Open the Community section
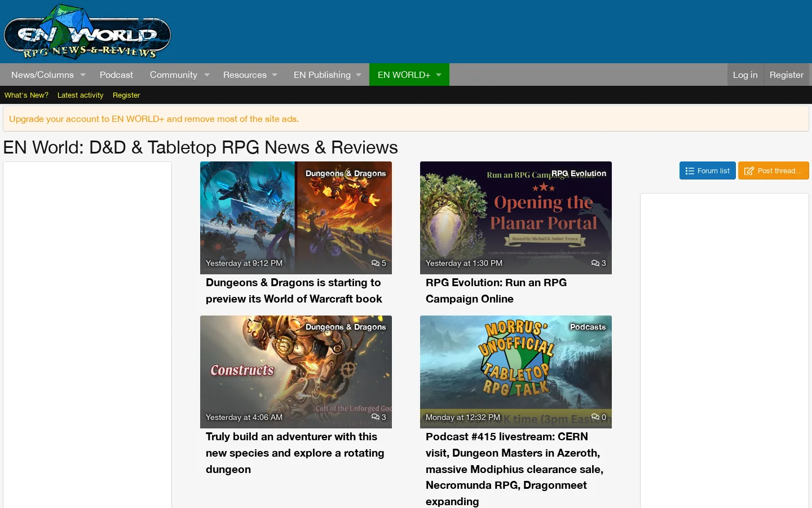 point(174,75)
